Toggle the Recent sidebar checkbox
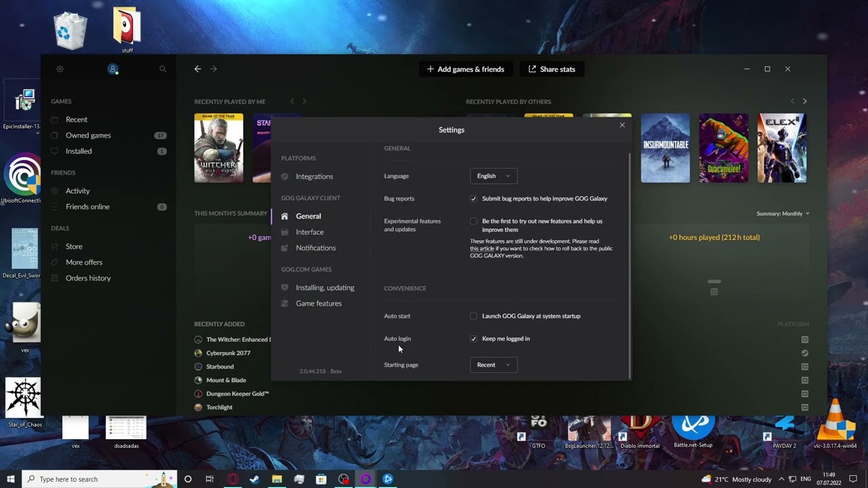868x488 pixels. (x=55, y=119)
